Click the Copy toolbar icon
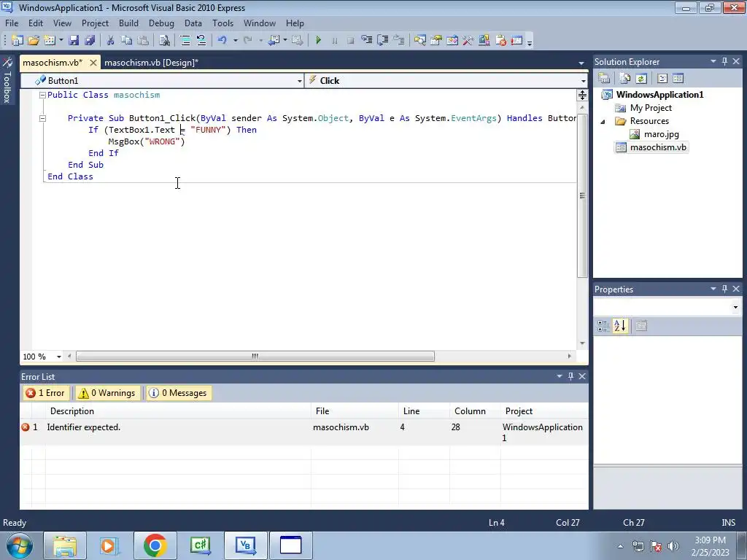The width and height of the screenshot is (747, 560). tap(126, 41)
